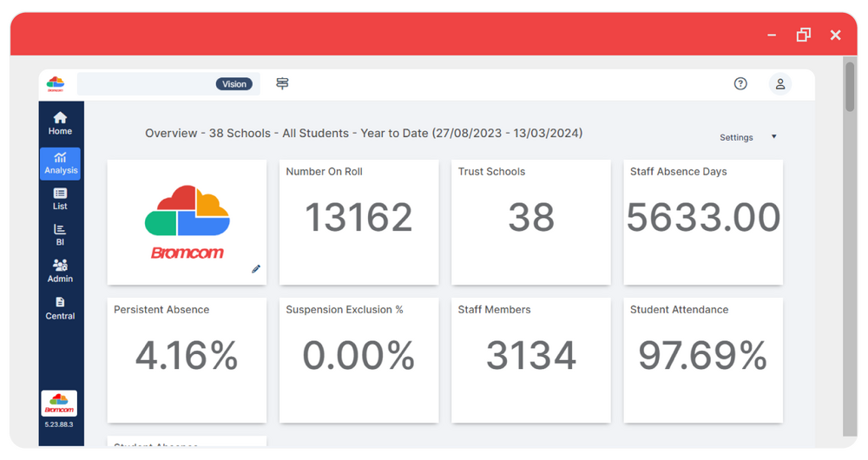Image resolution: width=868 pixels, height=460 pixels.
Task: Click the overview title text
Action: pyautogui.click(x=364, y=134)
